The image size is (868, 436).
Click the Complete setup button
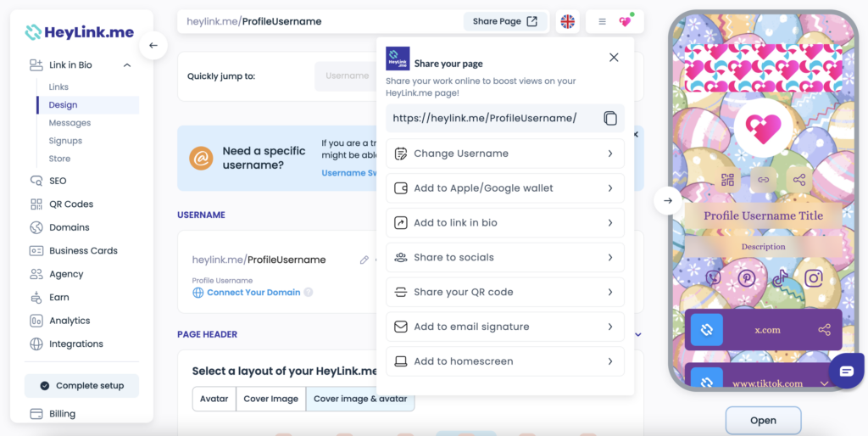click(x=81, y=386)
